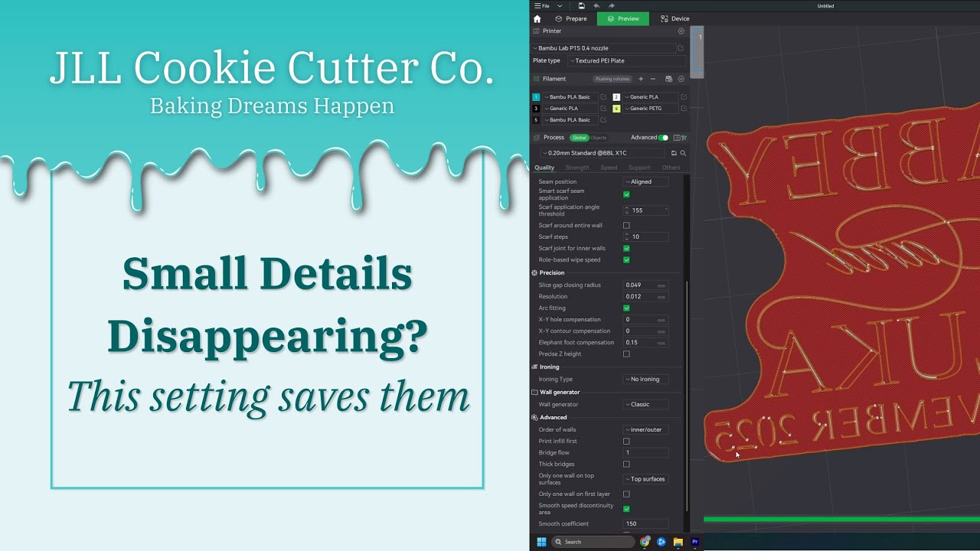
Task: Enable Thick bridges checkbox
Action: 626,465
